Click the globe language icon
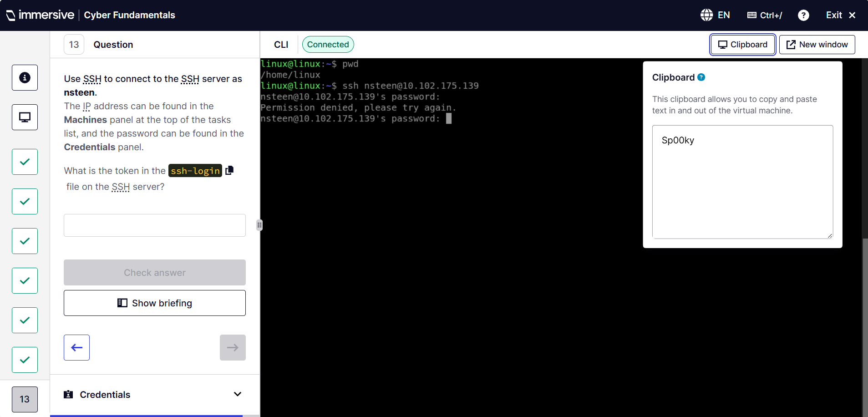868x417 pixels. point(706,15)
